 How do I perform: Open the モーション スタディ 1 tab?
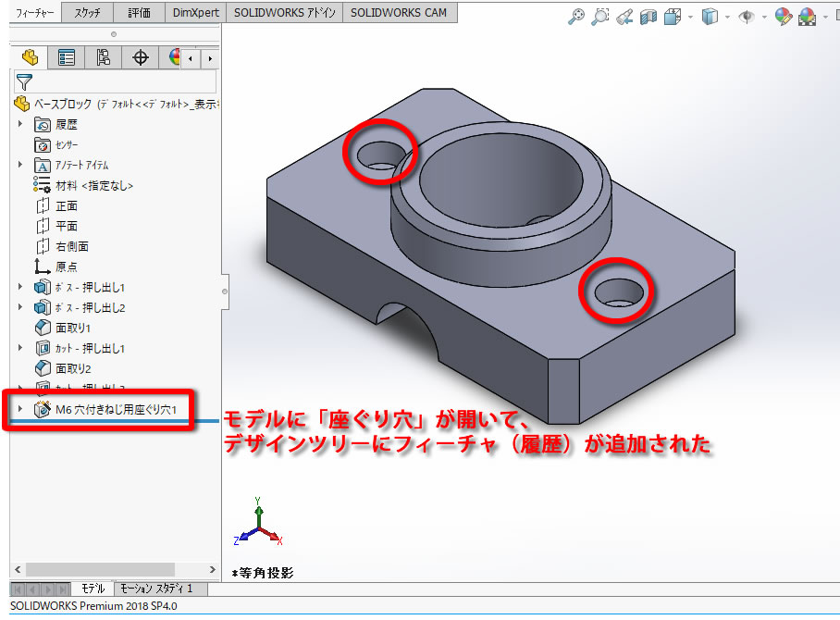tap(161, 589)
